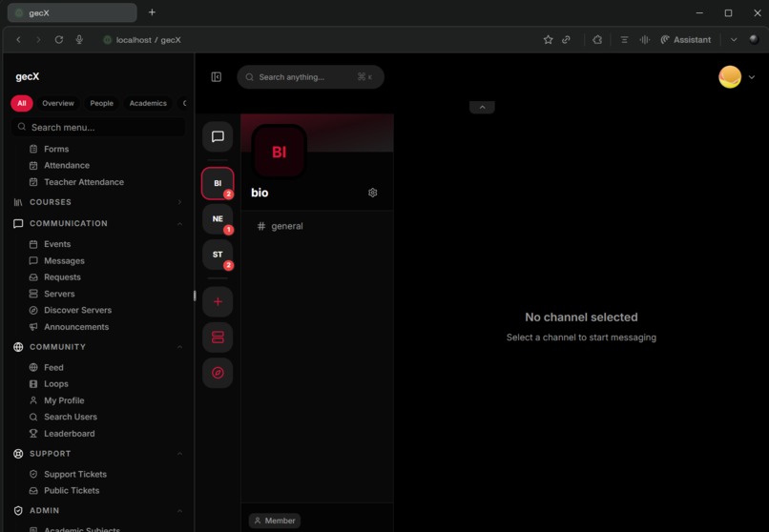Image resolution: width=769 pixels, height=532 pixels.
Task: Open the browser toolbar dropdown chevron
Action: click(x=734, y=40)
